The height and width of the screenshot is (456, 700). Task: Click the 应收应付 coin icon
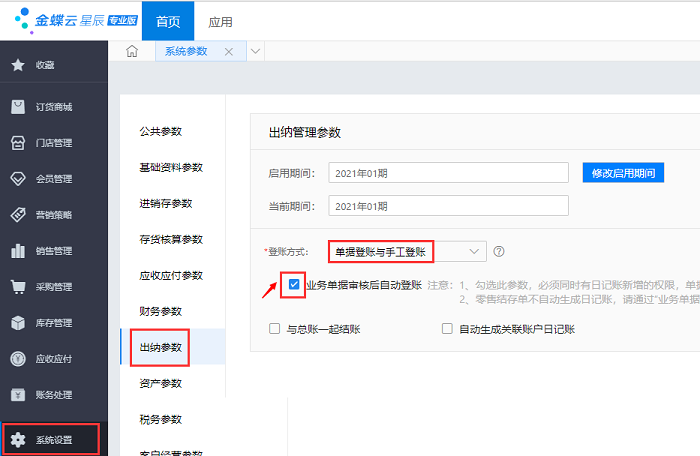click(18, 359)
